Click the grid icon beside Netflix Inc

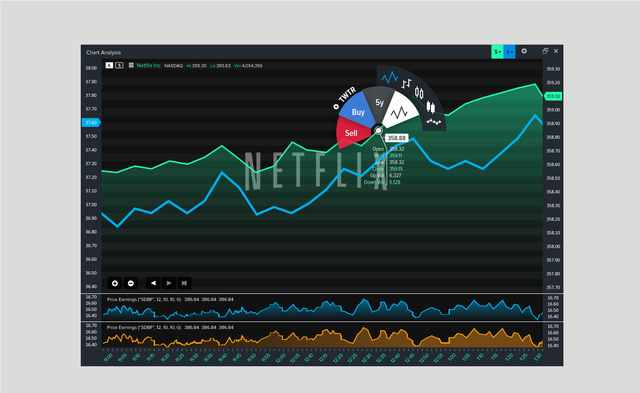[x=131, y=65]
